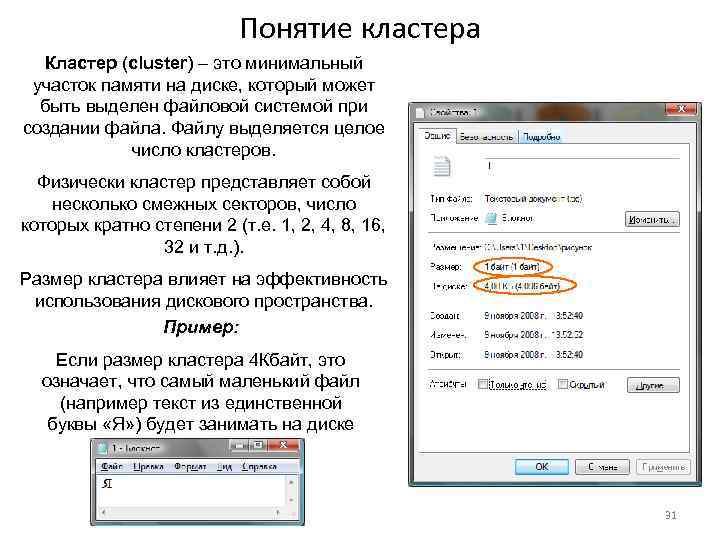
Task: Close the Notepad window
Action: click(x=284, y=445)
